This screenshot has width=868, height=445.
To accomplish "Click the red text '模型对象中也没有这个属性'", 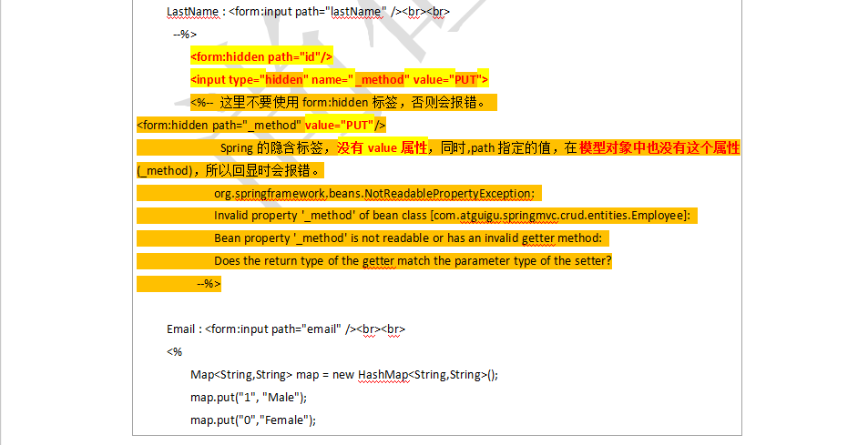I will [x=659, y=147].
